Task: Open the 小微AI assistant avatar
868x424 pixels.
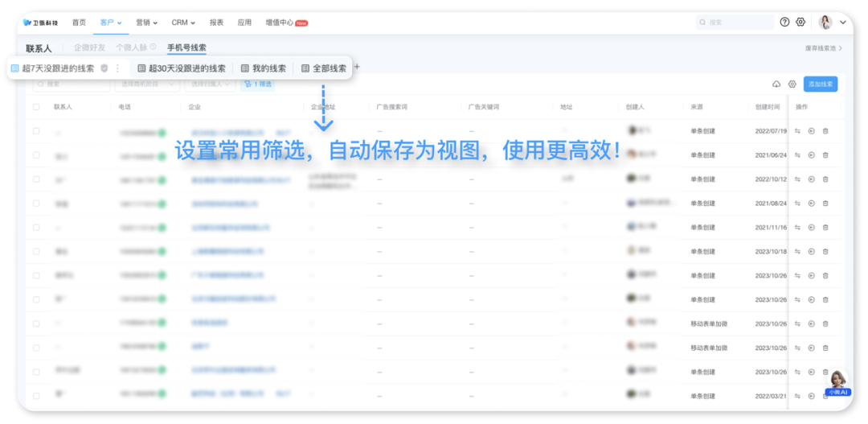Action: pyautogui.click(x=837, y=381)
